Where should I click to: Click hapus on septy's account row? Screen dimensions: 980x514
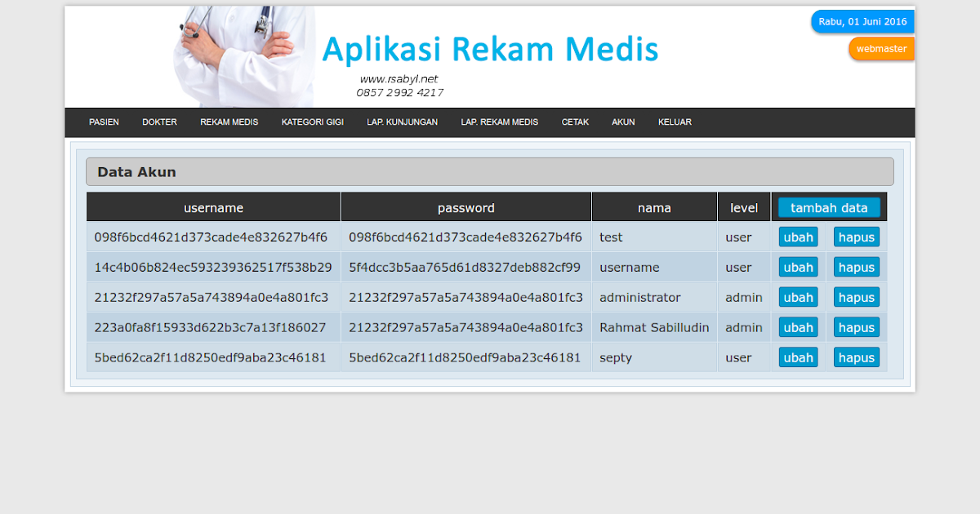(856, 357)
